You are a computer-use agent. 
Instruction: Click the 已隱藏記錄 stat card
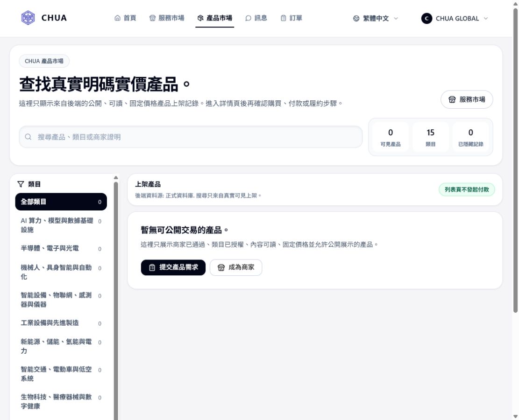pyautogui.click(x=471, y=137)
